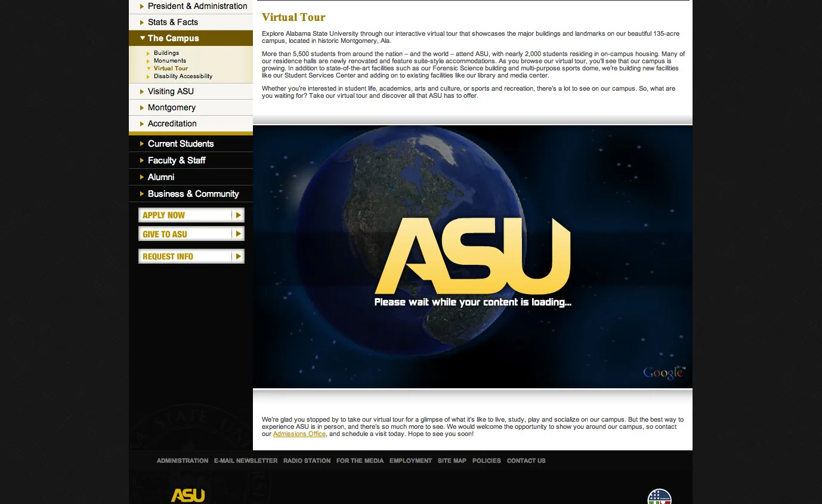The width and height of the screenshot is (822, 504).
Task: Click the REQUEST INFO button
Action: 191,256
